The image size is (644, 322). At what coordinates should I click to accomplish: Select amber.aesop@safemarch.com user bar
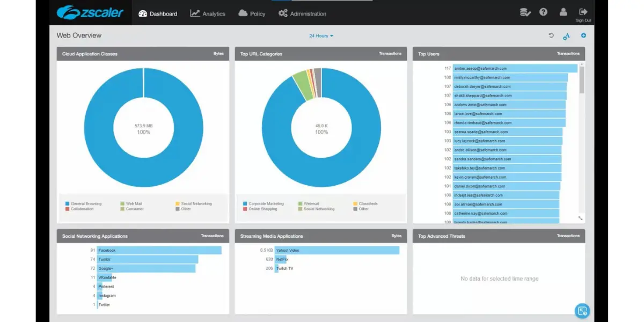[x=515, y=68]
